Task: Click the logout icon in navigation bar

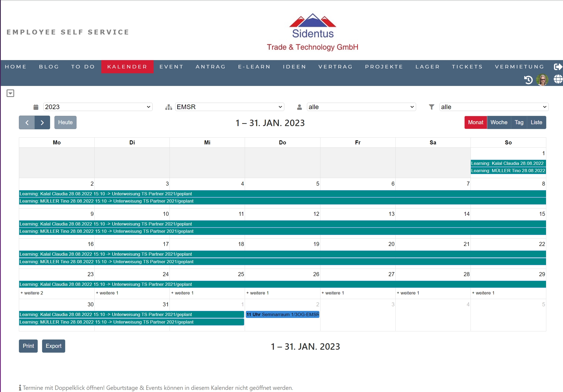Action: tap(558, 67)
